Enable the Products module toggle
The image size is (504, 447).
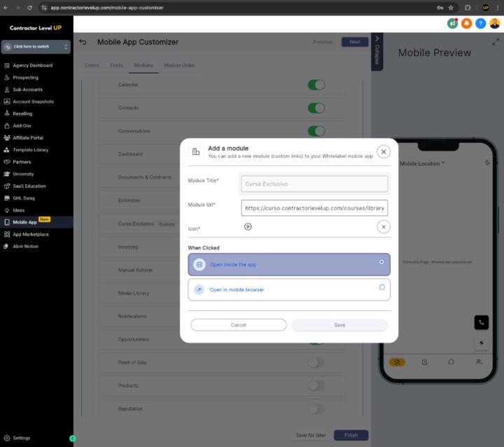coord(316,385)
